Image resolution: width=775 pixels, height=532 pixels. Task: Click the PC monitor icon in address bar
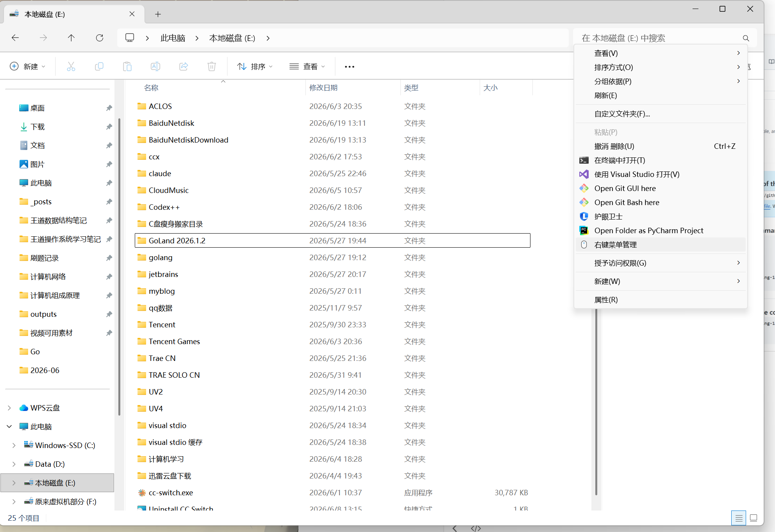click(x=130, y=38)
